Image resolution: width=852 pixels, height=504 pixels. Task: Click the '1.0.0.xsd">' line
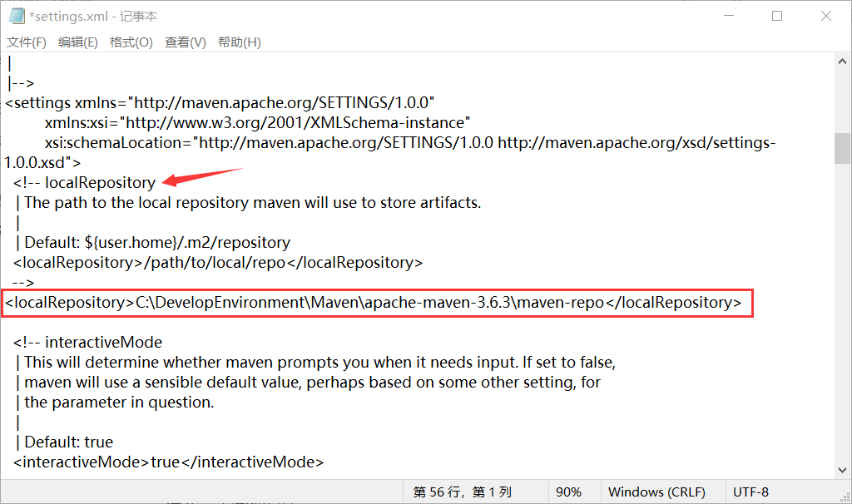coord(43,162)
